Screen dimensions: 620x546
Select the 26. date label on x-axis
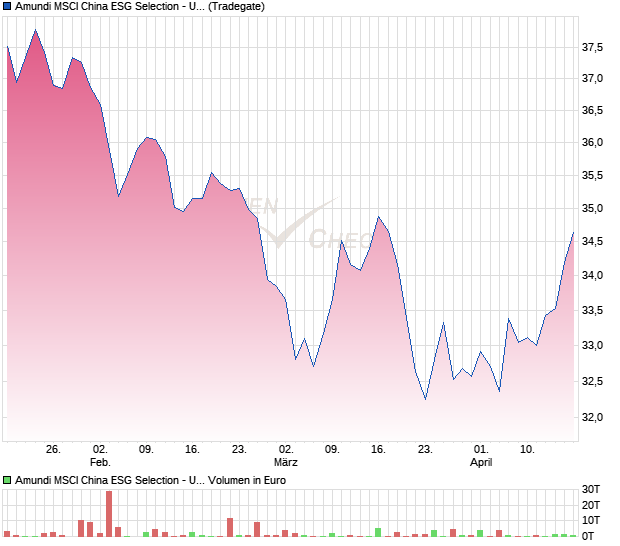click(x=53, y=449)
